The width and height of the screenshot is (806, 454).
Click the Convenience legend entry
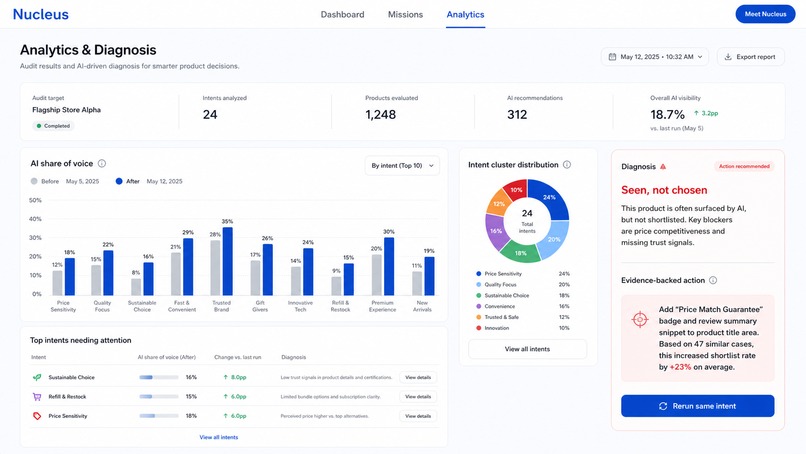(523, 306)
